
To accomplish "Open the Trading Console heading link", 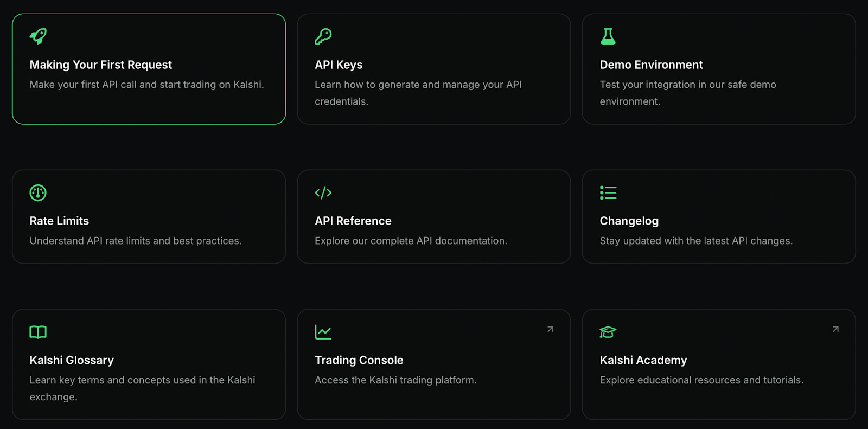I will tap(359, 360).
